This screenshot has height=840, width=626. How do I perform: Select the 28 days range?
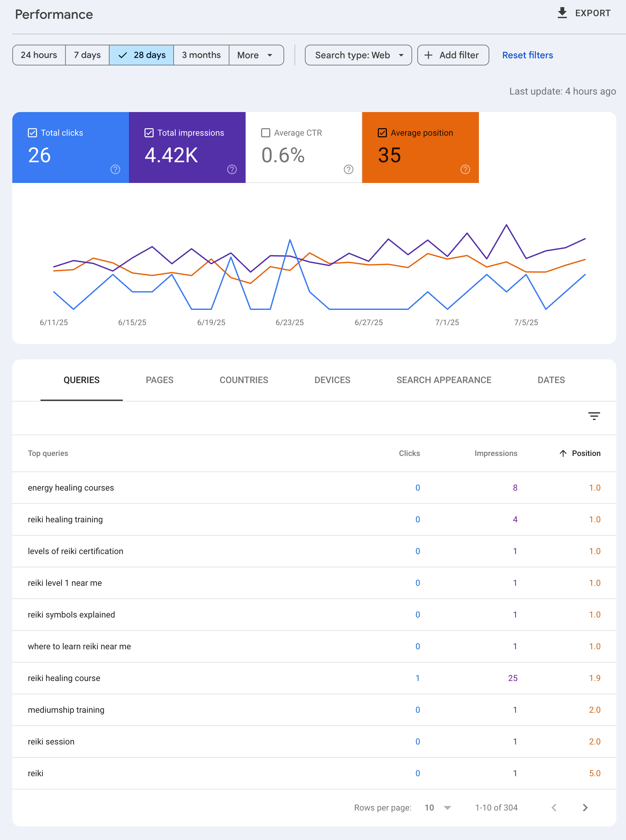[x=142, y=55]
